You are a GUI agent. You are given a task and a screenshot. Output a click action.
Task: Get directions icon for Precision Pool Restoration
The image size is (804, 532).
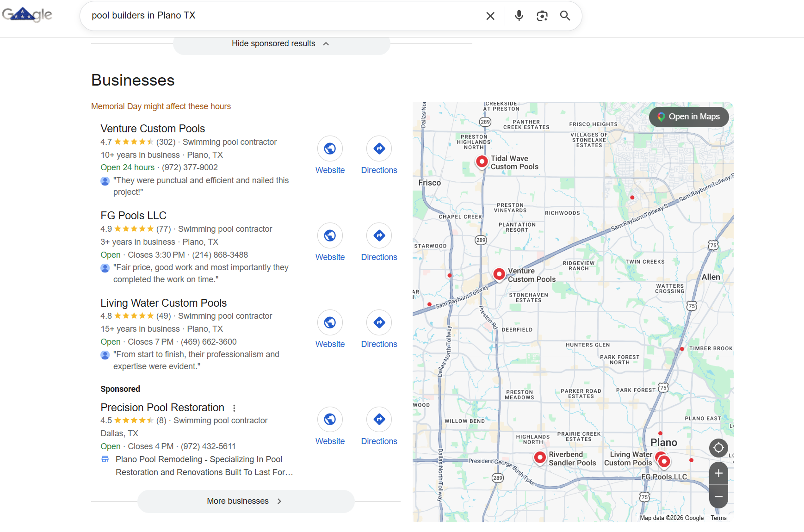[379, 419]
